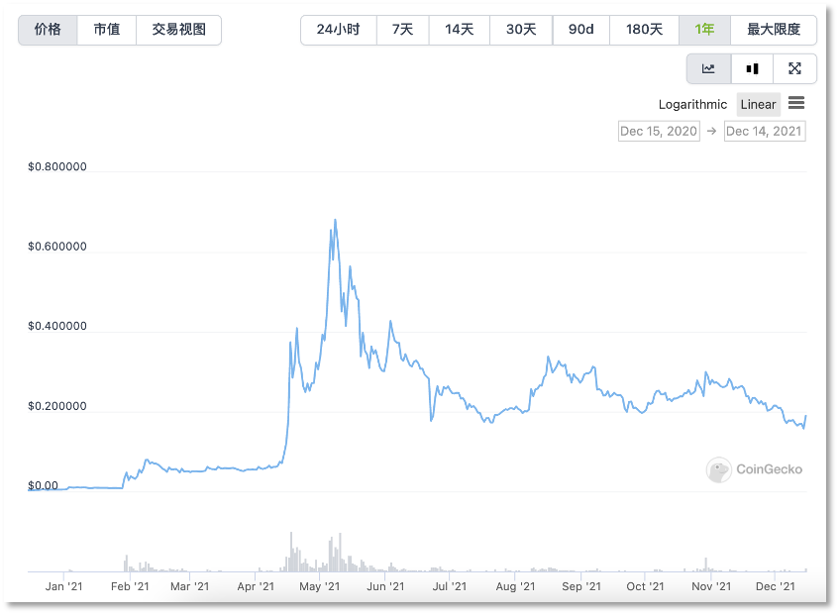Select 24小时 time range
Screen dimensions: 840x616
[338, 30]
